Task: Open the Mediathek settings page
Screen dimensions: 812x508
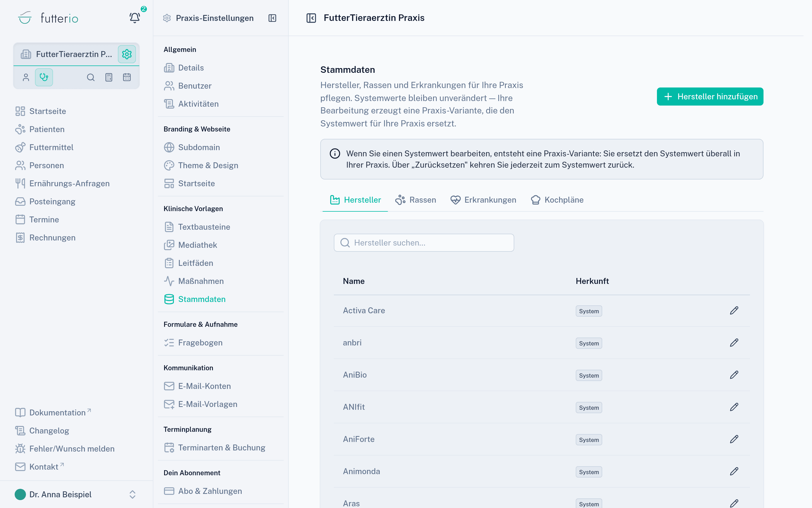Action: [191, 245]
